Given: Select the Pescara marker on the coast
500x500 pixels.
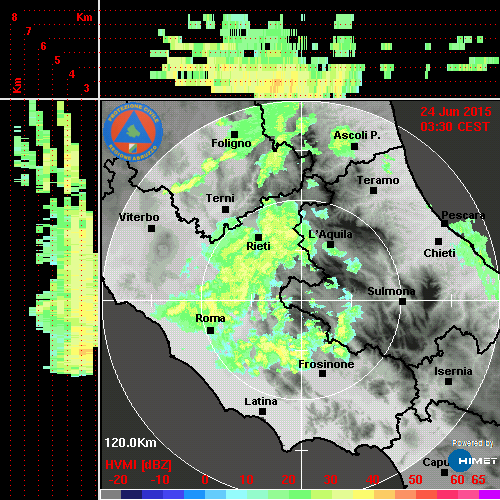Looking at the screenshot, I should [445, 223].
